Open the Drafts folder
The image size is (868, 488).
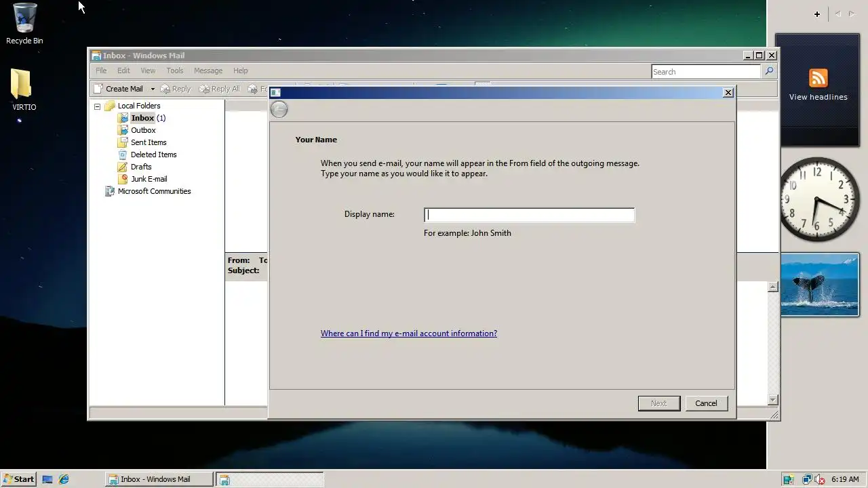click(134, 167)
